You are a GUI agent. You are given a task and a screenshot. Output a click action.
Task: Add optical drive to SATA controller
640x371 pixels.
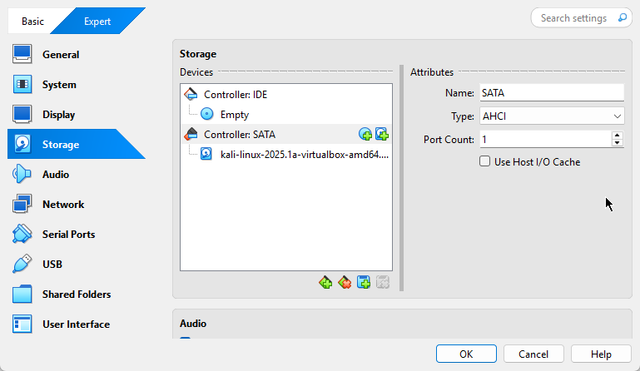point(365,134)
